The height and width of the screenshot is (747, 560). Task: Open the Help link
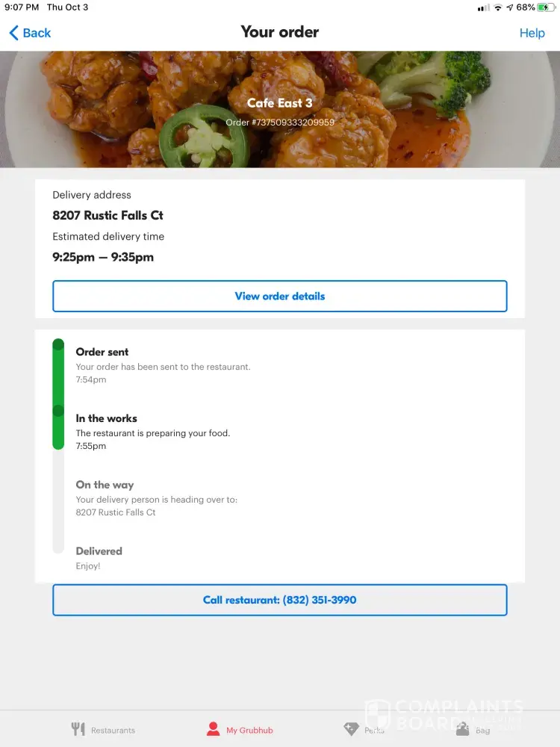(x=532, y=33)
